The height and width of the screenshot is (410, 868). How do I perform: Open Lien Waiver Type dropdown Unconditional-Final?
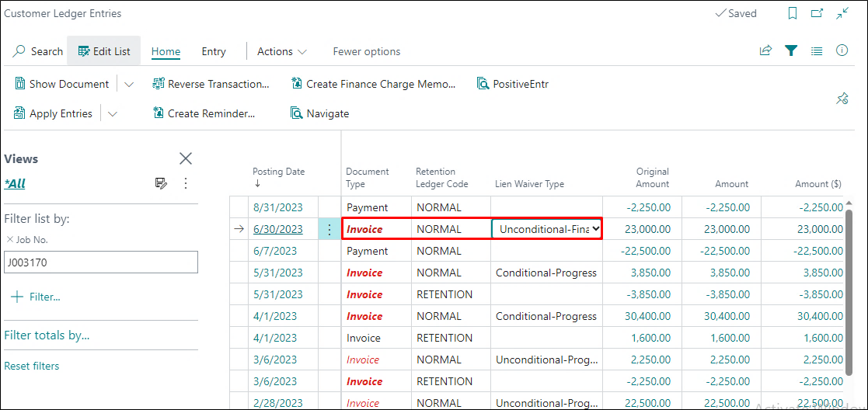(595, 229)
